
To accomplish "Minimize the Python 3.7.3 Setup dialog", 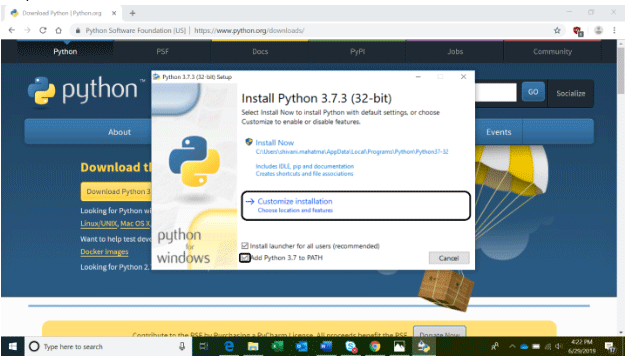I will (418, 77).
